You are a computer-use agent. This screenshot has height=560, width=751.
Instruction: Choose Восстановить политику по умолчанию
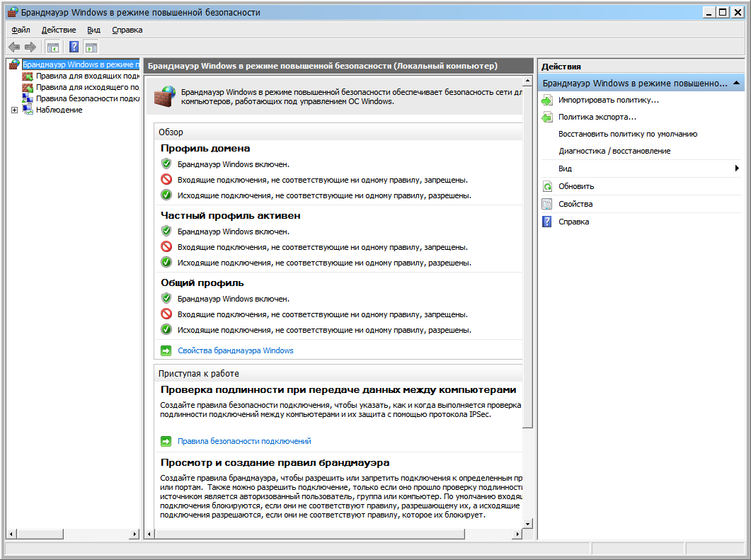pos(627,134)
